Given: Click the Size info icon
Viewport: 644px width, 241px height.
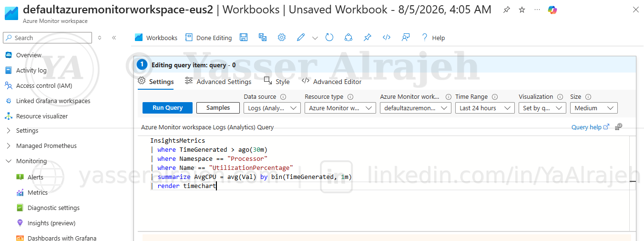Looking at the screenshot, I should 588,97.
